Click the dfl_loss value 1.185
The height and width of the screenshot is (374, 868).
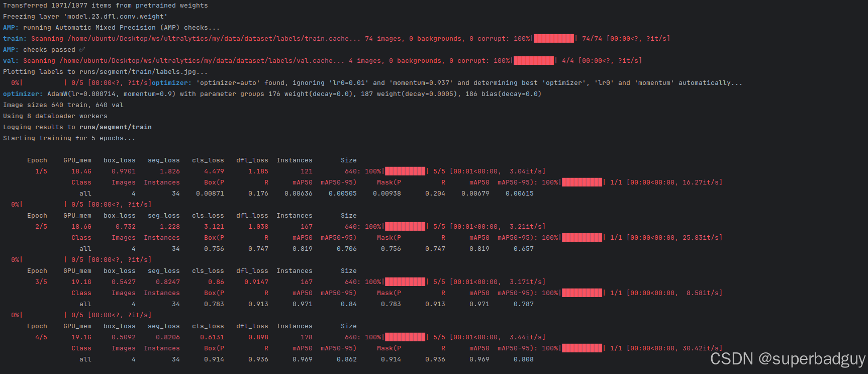click(258, 171)
